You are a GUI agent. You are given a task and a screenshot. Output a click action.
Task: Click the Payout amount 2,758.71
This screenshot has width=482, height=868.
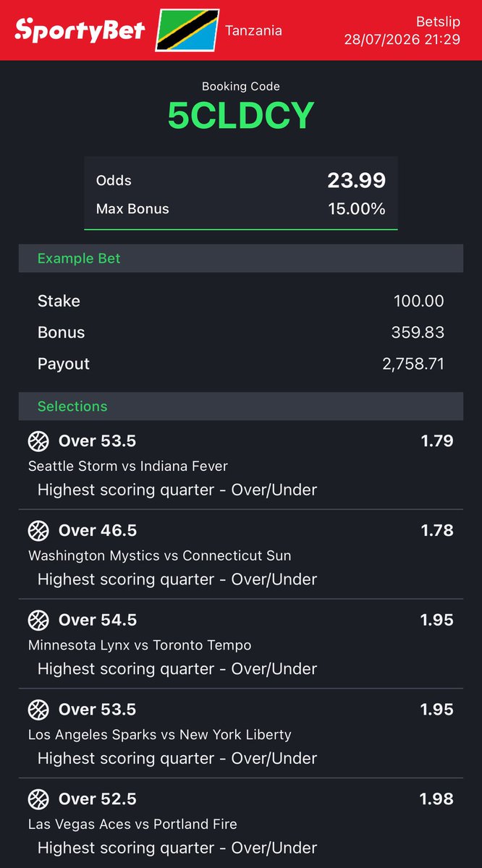click(x=413, y=364)
